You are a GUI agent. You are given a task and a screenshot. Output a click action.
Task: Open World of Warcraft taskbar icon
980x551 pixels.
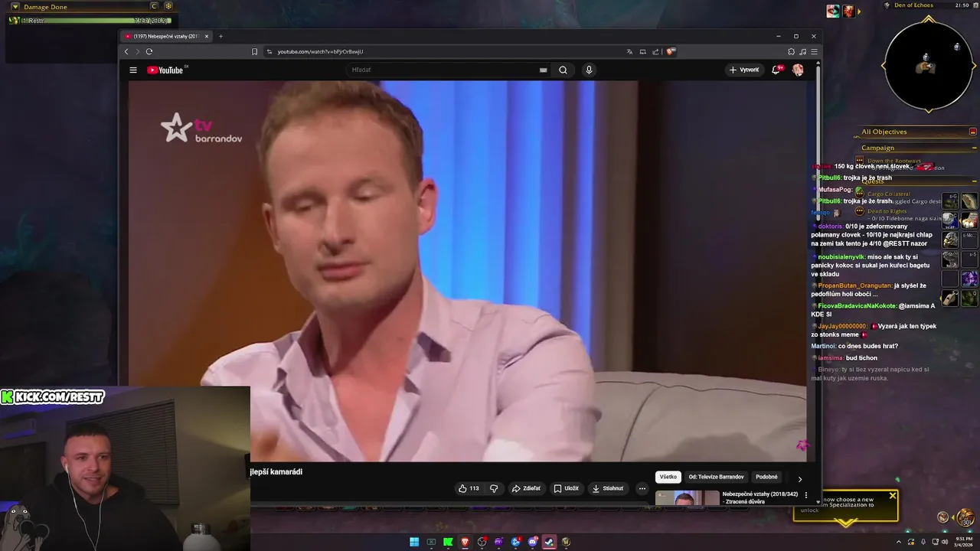pyautogui.click(x=566, y=542)
